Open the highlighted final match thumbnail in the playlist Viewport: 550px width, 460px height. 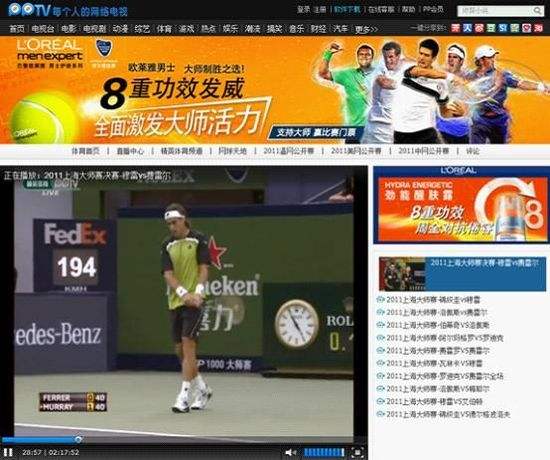coord(402,274)
